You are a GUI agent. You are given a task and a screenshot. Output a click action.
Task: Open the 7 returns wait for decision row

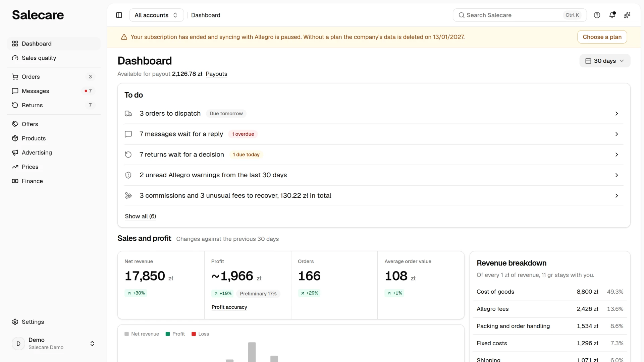coord(374,155)
